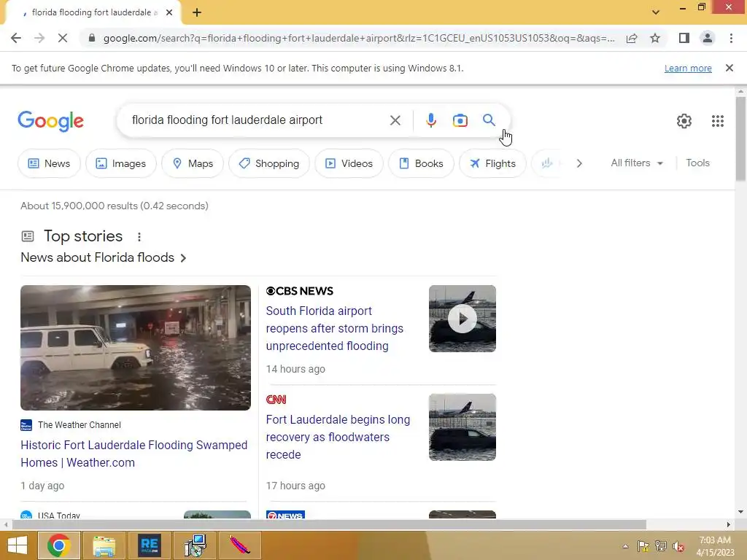Open the network tray icon
This screenshot has width=747, height=560.
(660, 546)
